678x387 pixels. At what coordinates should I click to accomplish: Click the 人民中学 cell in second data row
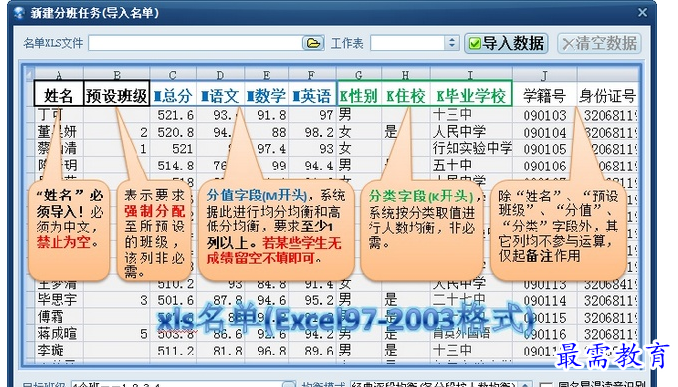[471, 131]
